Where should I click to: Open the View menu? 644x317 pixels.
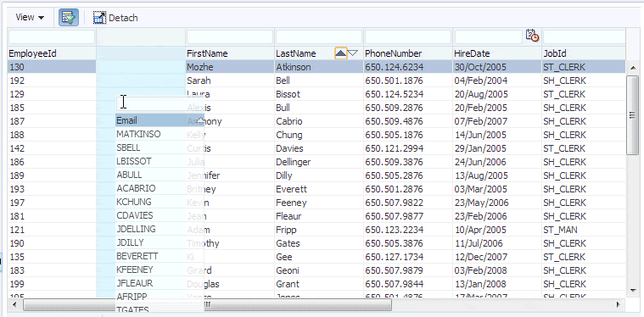click(30, 18)
